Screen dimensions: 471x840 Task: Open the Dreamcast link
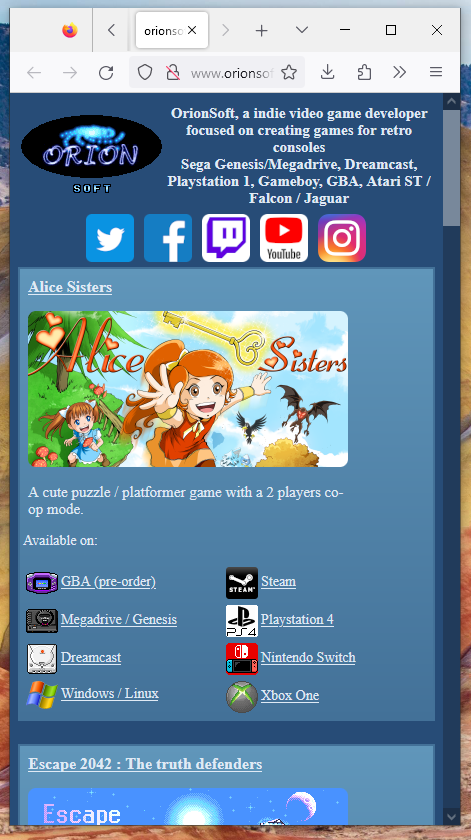(91, 657)
